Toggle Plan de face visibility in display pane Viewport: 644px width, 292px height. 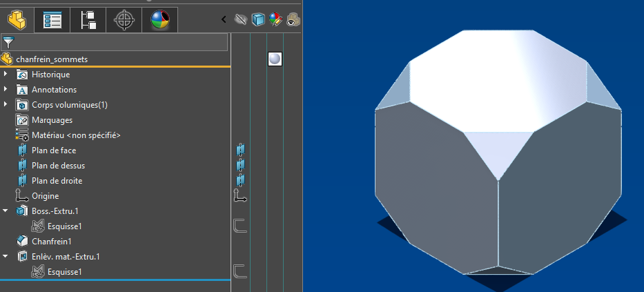(x=241, y=150)
